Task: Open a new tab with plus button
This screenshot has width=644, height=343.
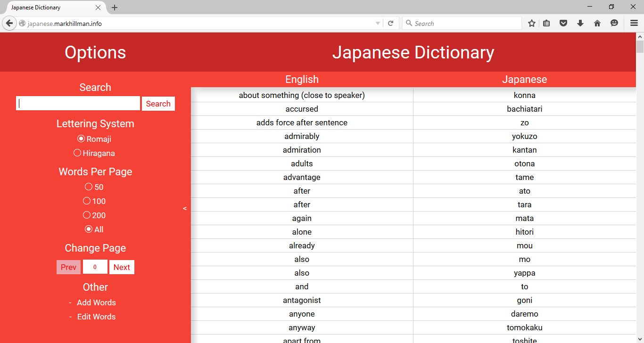Action: (x=115, y=8)
